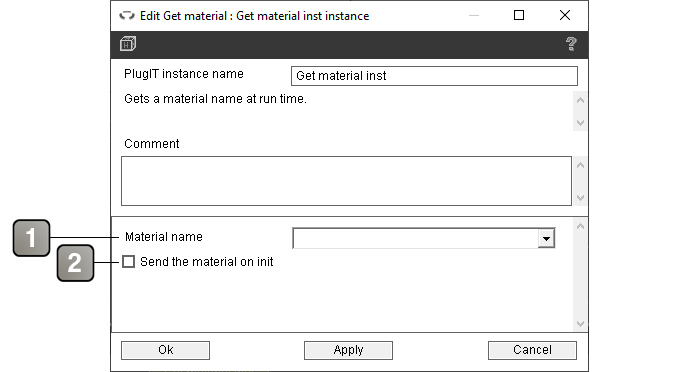Click Comment box scrollbar down arrow

point(580,198)
